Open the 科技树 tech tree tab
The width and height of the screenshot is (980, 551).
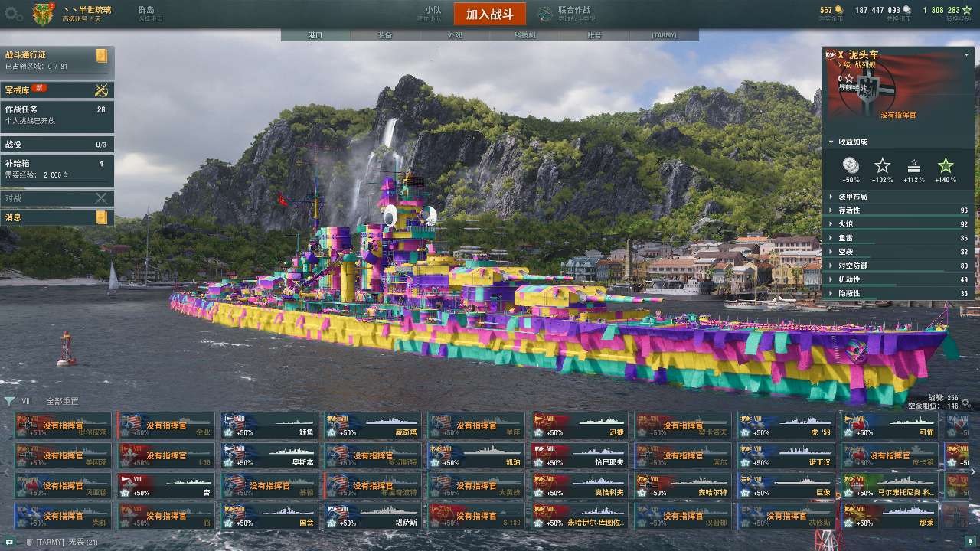(x=524, y=35)
